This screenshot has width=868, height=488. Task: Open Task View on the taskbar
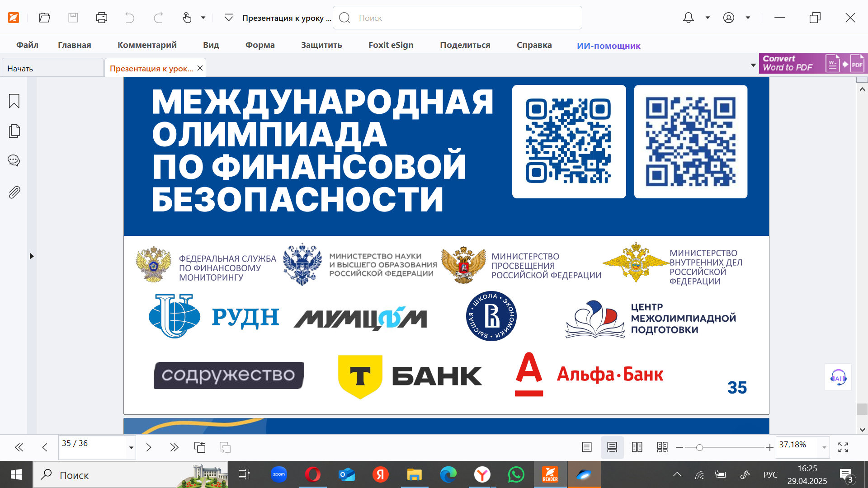[x=244, y=474]
